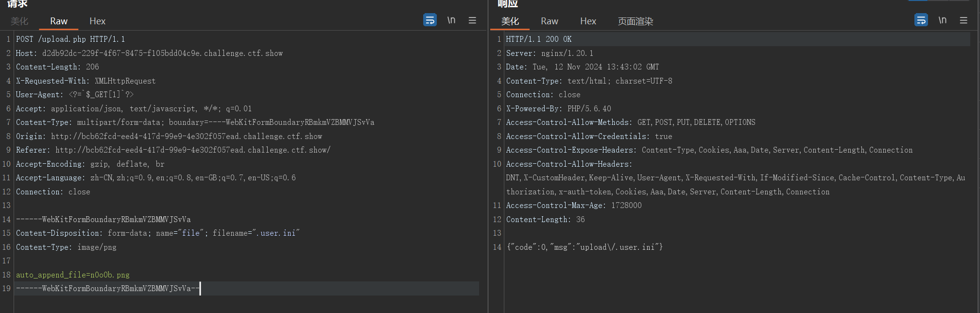Image resolution: width=980 pixels, height=313 pixels.
Task: Toggle word wrap in the response pane
Action: (921, 20)
